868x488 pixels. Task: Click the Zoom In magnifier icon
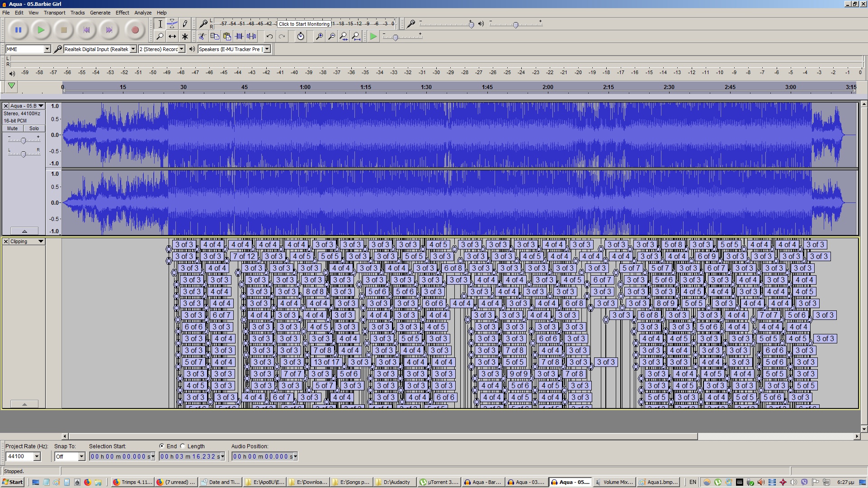tap(319, 36)
